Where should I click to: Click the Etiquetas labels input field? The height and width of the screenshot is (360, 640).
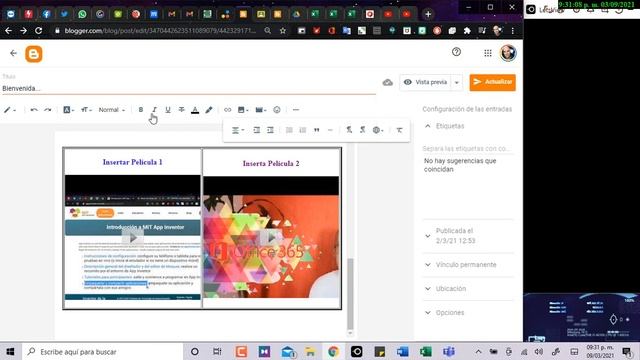[467, 148]
